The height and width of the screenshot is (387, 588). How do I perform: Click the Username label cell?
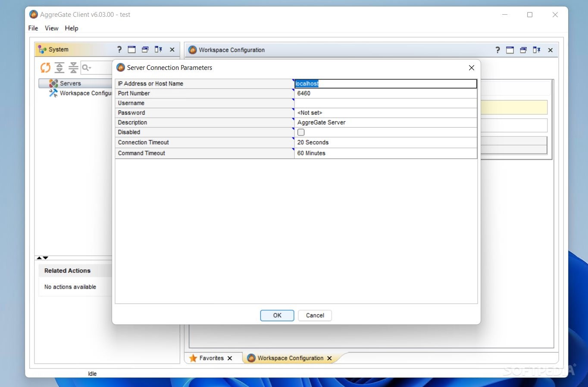coord(204,103)
